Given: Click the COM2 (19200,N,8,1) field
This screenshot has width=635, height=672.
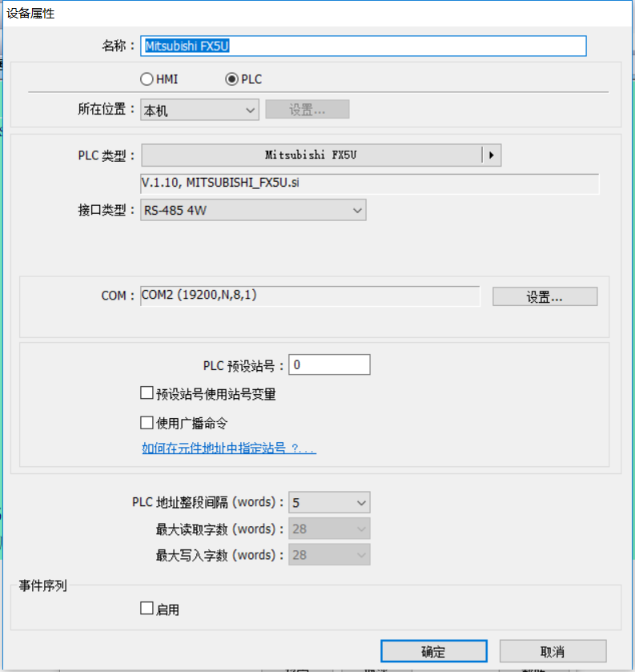Looking at the screenshot, I should point(310,296).
